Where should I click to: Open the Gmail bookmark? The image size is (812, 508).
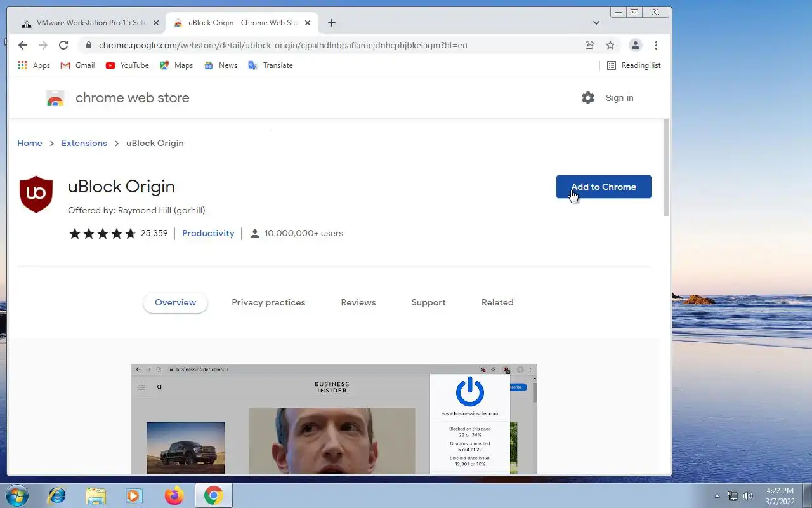click(x=77, y=65)
